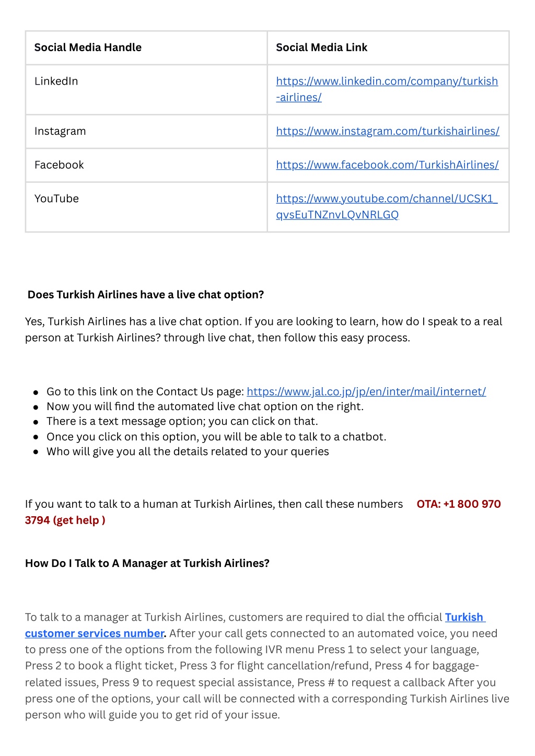Click the live chat option heading
This screenshot has height=756, width=535.
coord(146,295)
